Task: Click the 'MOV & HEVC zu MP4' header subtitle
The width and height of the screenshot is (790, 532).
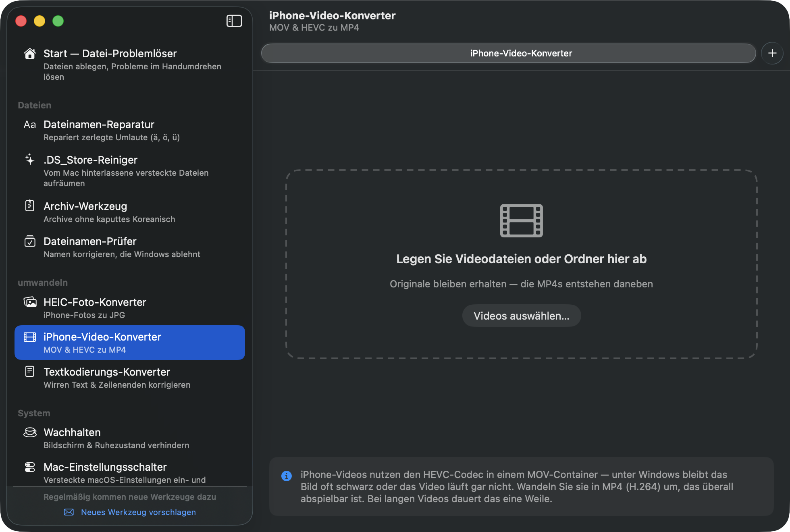Action: point(314,27)
